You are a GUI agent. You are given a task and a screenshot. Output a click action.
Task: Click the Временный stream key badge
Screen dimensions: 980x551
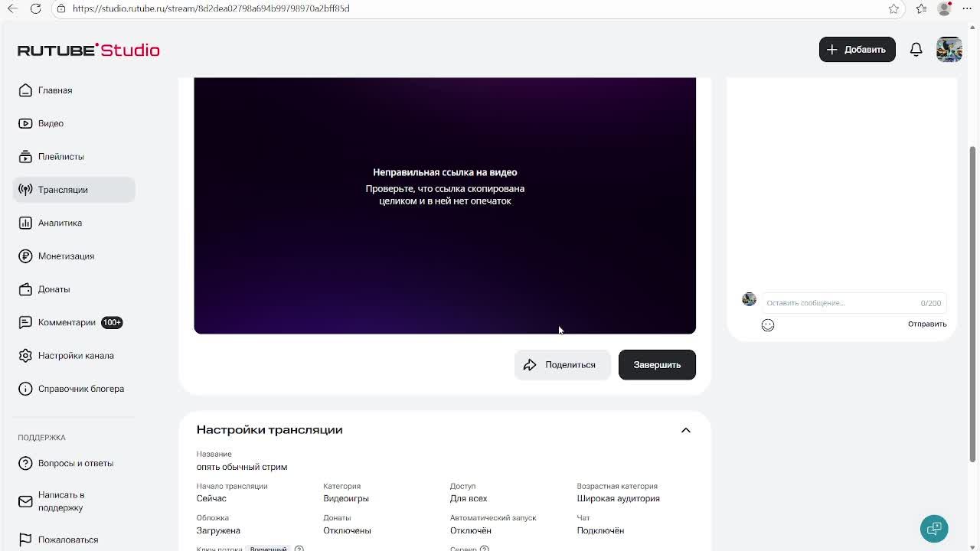tap(268, 549)
